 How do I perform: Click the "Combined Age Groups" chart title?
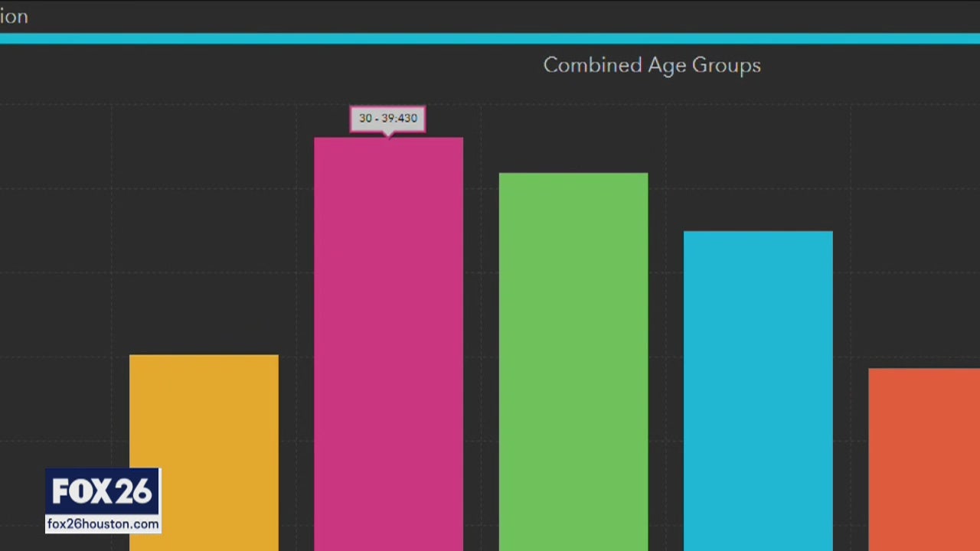click(652, 65)
